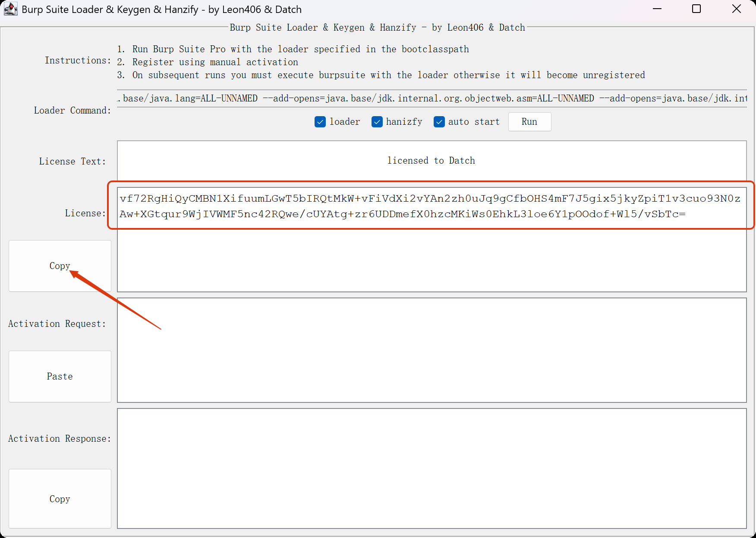
Task: Disable the auto start checkbox
Action: 439,122
